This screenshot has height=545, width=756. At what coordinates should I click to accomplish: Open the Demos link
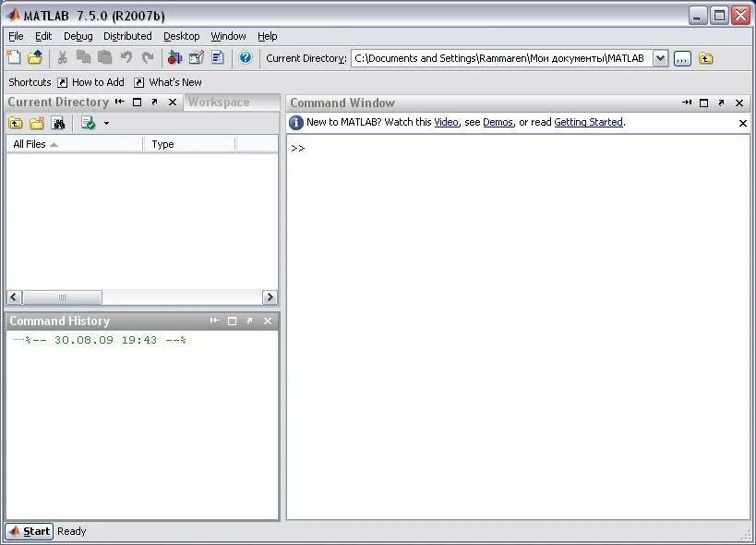[498, 122]
